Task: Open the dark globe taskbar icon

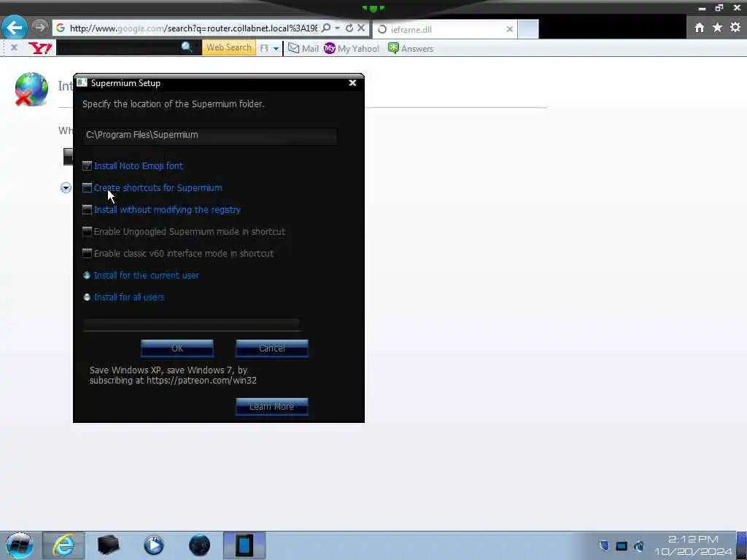Action: (199, 545)
